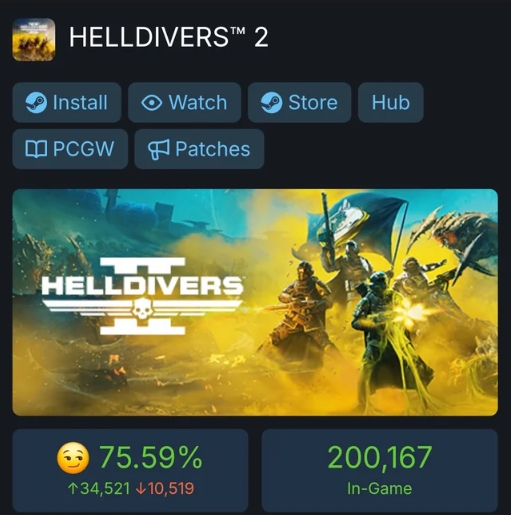Open the Hub button
The image size is (511, 515).
391,103
